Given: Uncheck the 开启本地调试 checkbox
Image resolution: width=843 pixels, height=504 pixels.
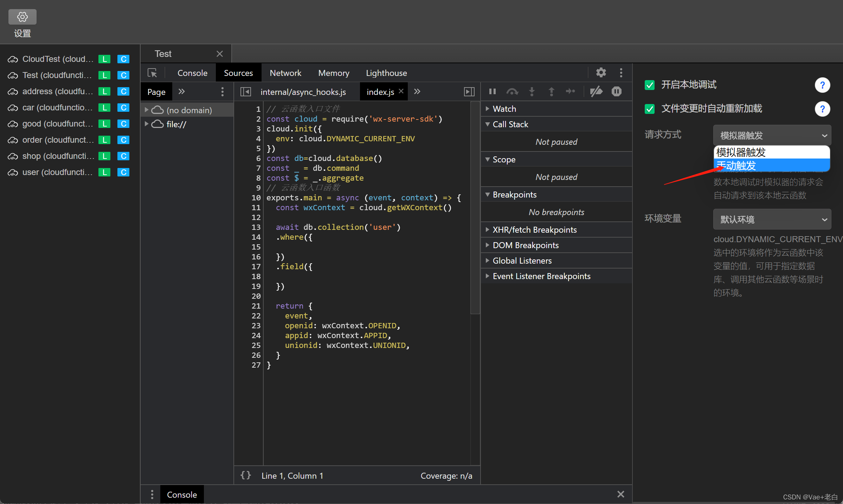Looking at the screenshot, I should (x=650, y=85).
